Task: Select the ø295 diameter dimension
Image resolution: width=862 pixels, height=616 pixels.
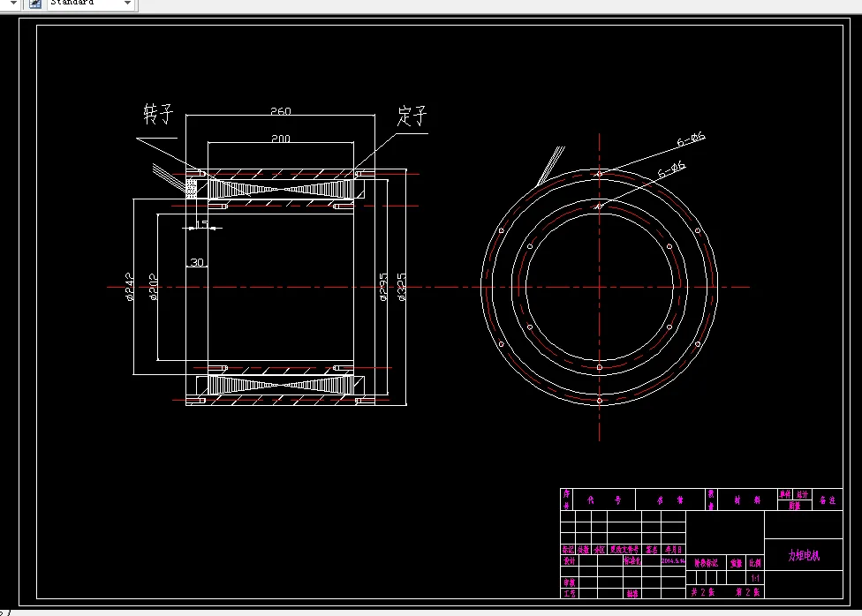Action: tap(383, 286)
